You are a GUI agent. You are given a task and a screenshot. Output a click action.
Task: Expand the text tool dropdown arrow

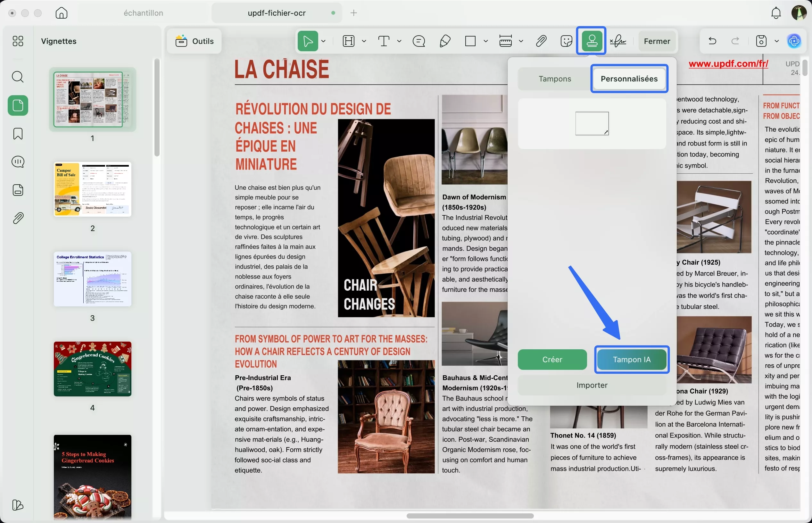(399, 41)
